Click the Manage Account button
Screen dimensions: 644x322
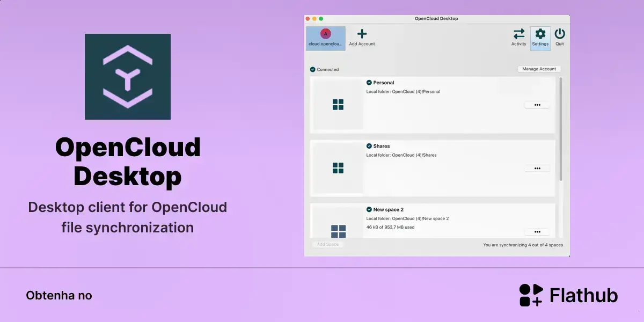pyautogui.click(x=539, y=69)
